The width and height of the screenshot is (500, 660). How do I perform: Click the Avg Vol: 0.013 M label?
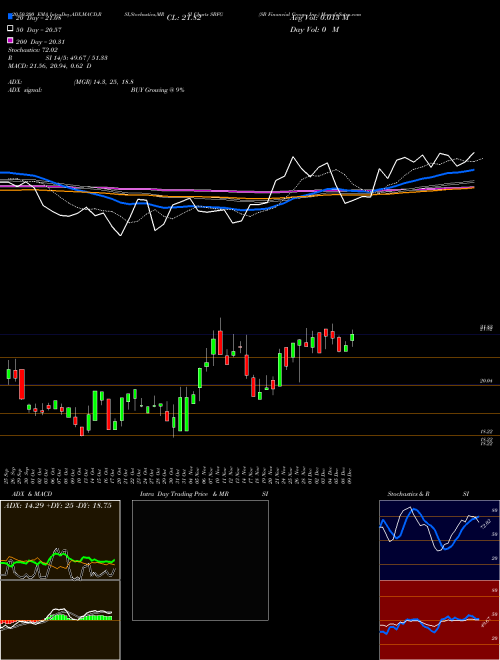(319, 18)
